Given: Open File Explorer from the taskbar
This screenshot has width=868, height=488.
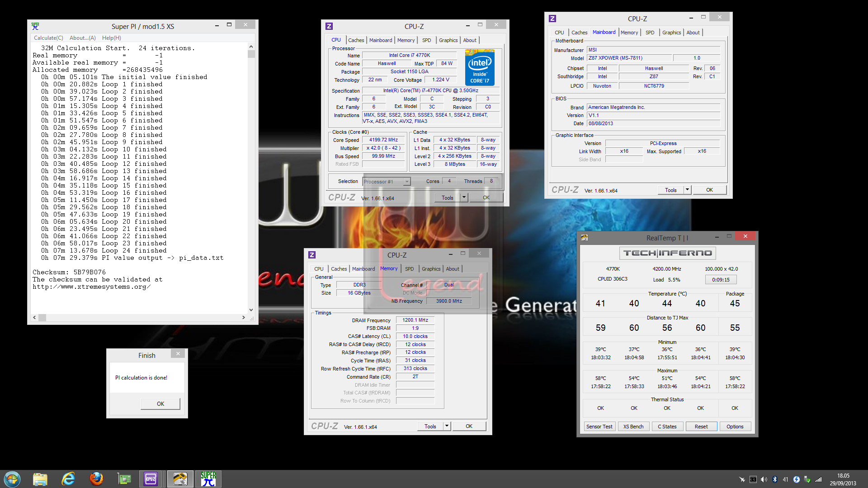Looking at the screenshot, I should click(40, 479).
